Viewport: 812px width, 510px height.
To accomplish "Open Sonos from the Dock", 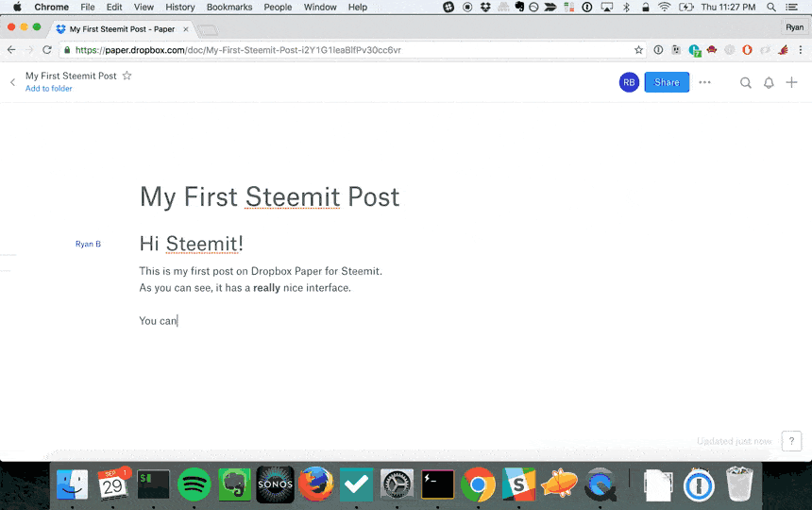I will [275, 484].
